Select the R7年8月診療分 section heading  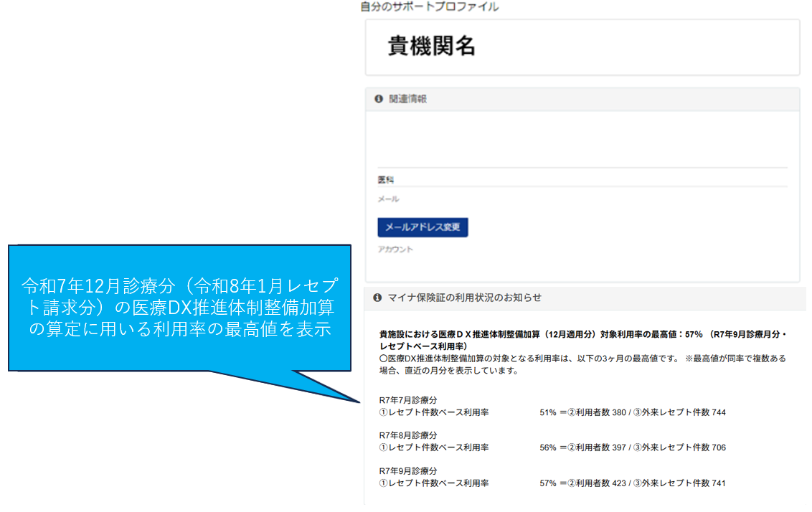point(407,435)
